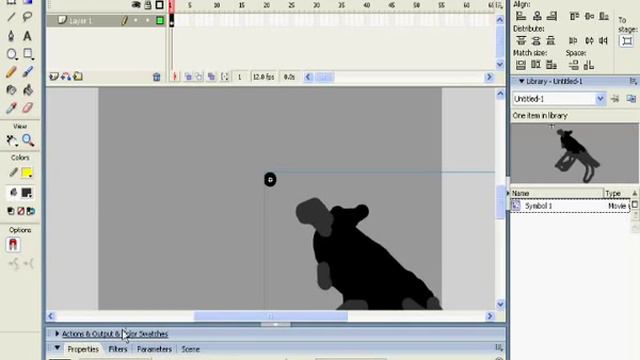Select the Paint Bucket tool

click(27, 90)
